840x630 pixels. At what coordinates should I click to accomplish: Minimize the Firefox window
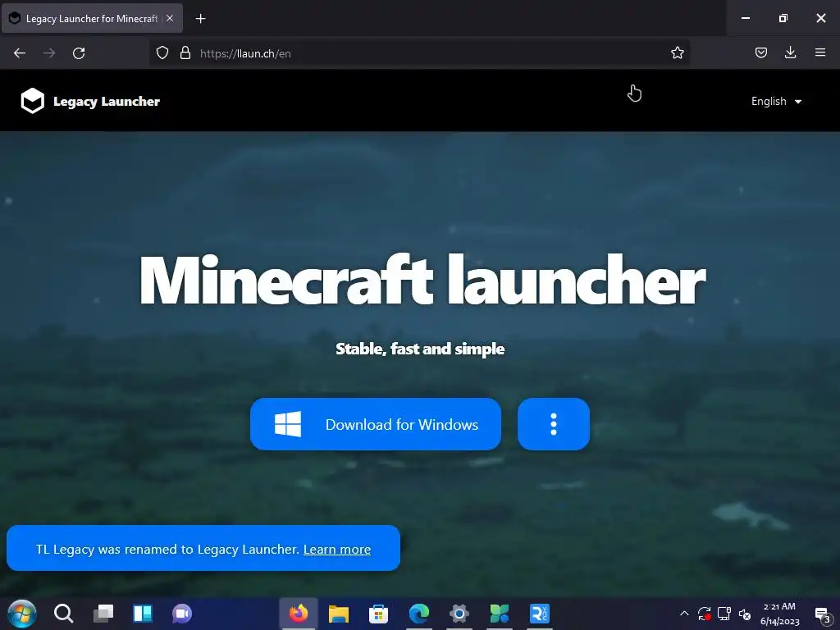745,18
